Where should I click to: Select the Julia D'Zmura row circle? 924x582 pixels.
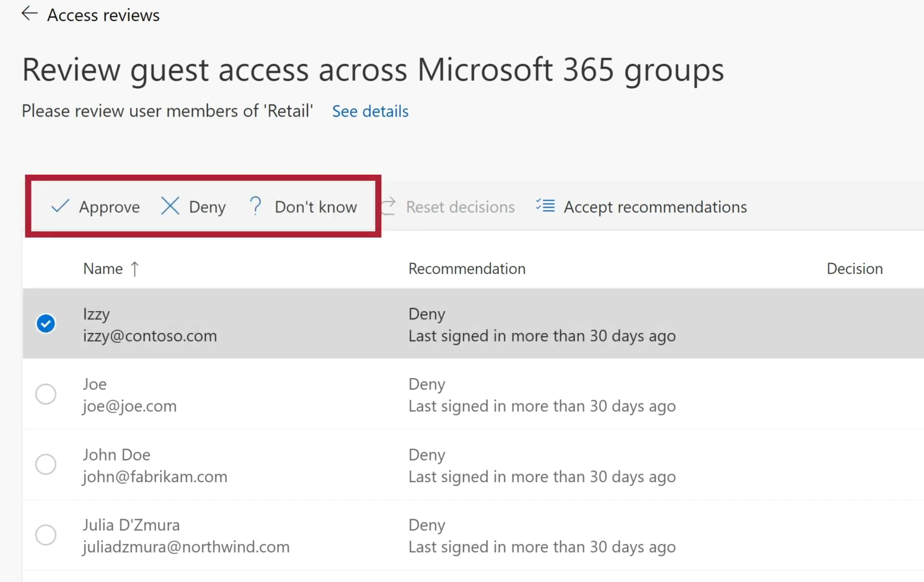pos(46,534)
